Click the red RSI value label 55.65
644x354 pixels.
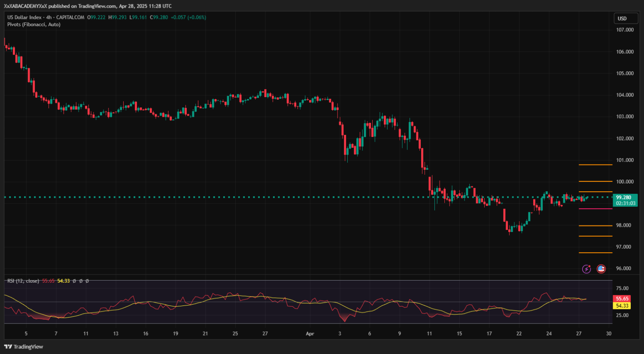coord(622,299)
